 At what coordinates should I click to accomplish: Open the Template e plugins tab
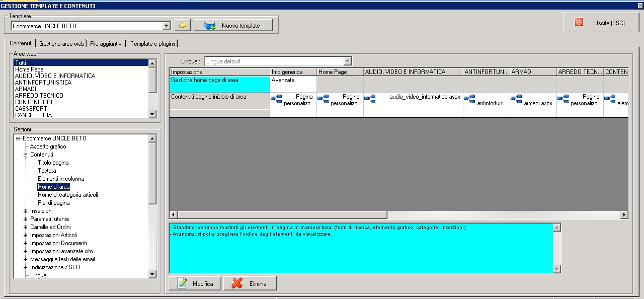[x=152, y=44]
